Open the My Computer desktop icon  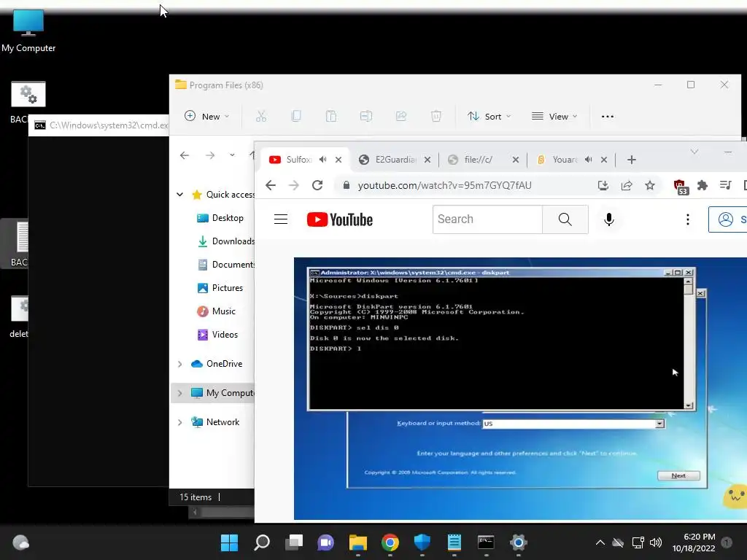(x=28, y=31)
